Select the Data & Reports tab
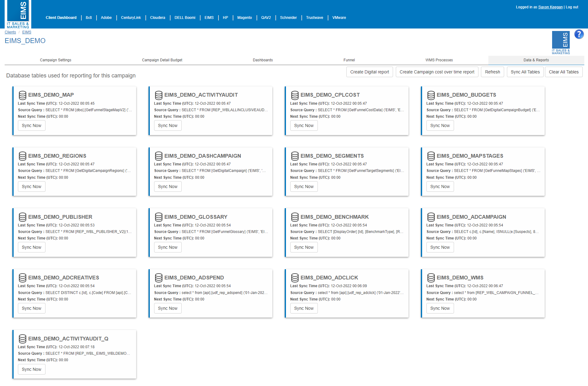Image resolution: width=588 pixels, height=386 pixels. [536, 60]
